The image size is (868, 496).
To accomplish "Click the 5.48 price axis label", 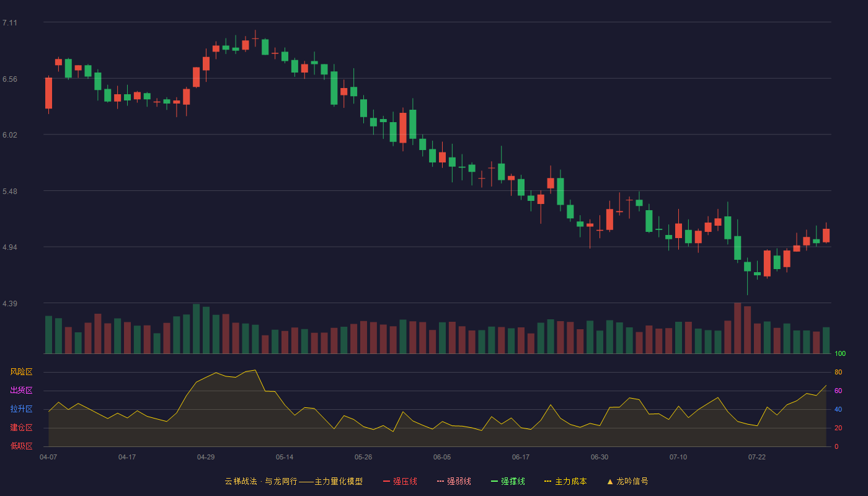I will click(x=10, y=192).
